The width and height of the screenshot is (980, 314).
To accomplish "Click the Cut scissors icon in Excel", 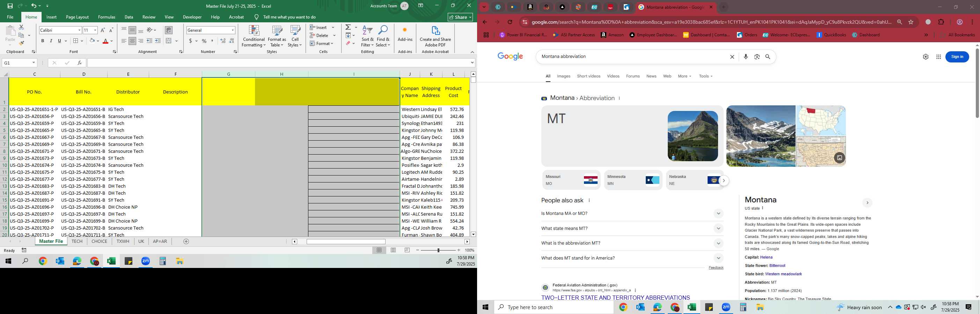I will coord(21,27).
